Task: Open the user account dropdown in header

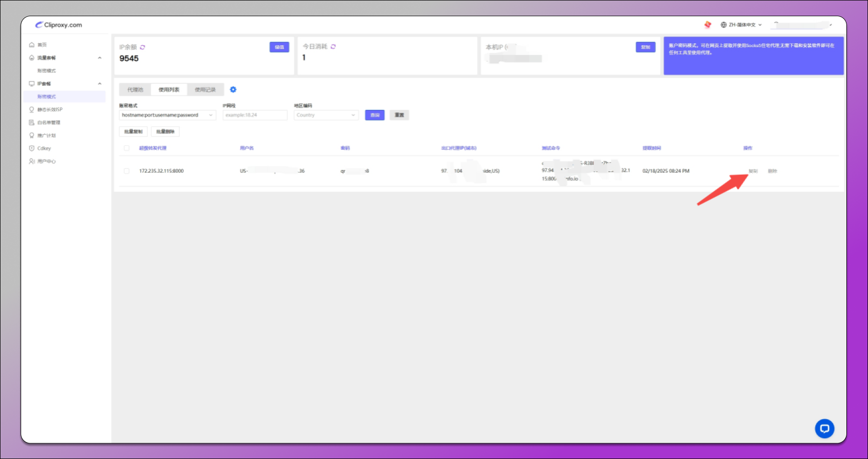Action: (x=802, y=25)
